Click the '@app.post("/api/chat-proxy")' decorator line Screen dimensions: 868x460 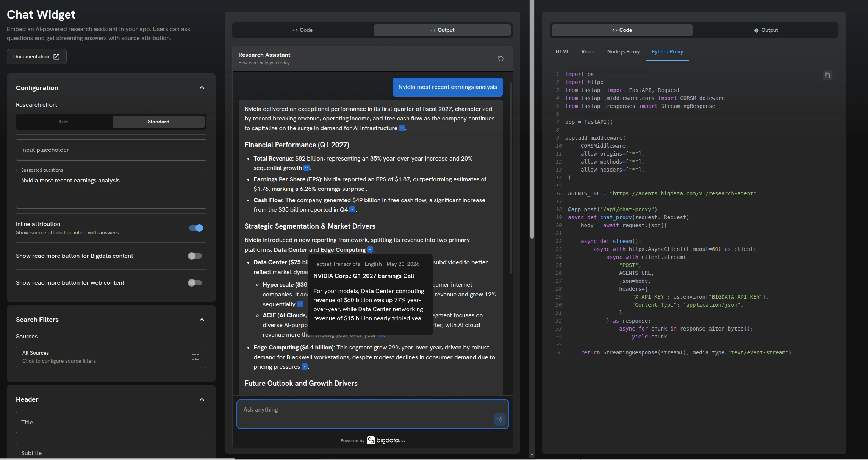[612, 209]
